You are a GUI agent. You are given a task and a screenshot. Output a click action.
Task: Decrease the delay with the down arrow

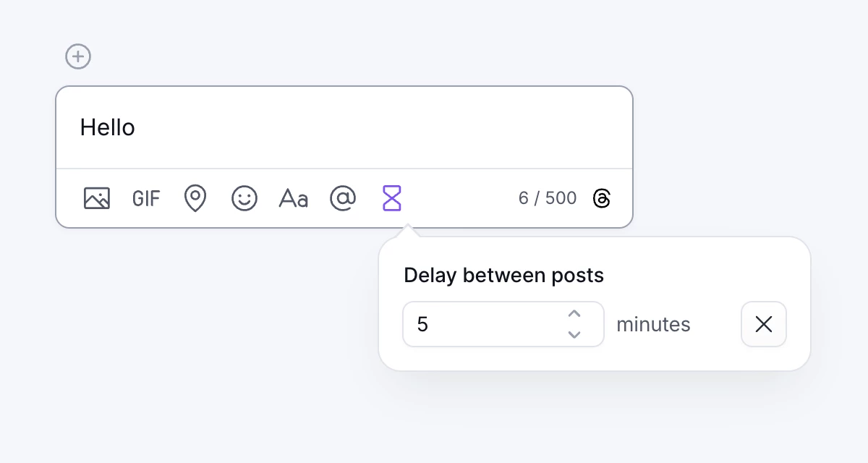574,334
